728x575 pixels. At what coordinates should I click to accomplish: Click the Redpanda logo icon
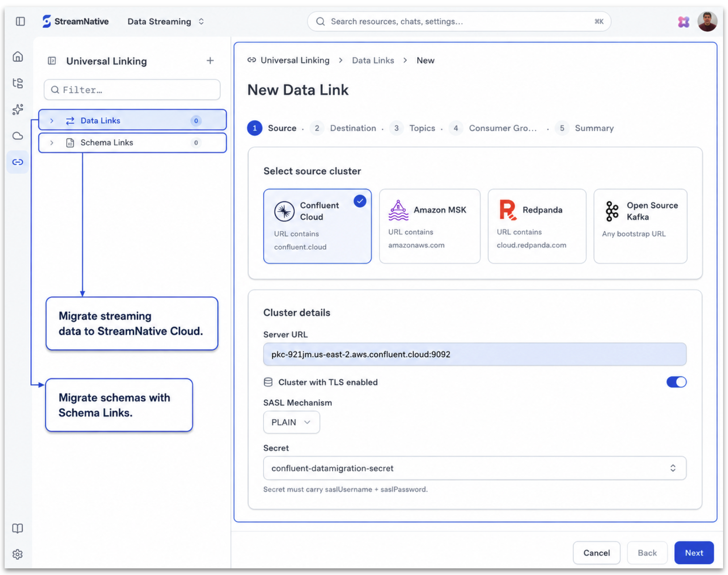point(508,210)
